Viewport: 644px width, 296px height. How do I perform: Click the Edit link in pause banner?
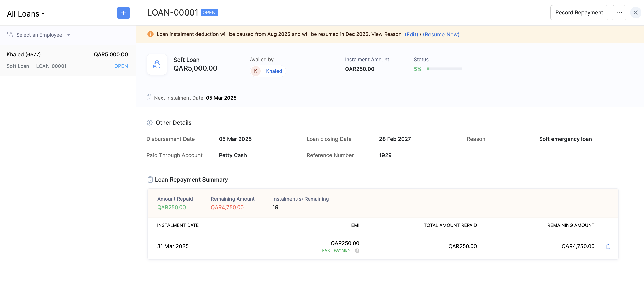point(411,34)
